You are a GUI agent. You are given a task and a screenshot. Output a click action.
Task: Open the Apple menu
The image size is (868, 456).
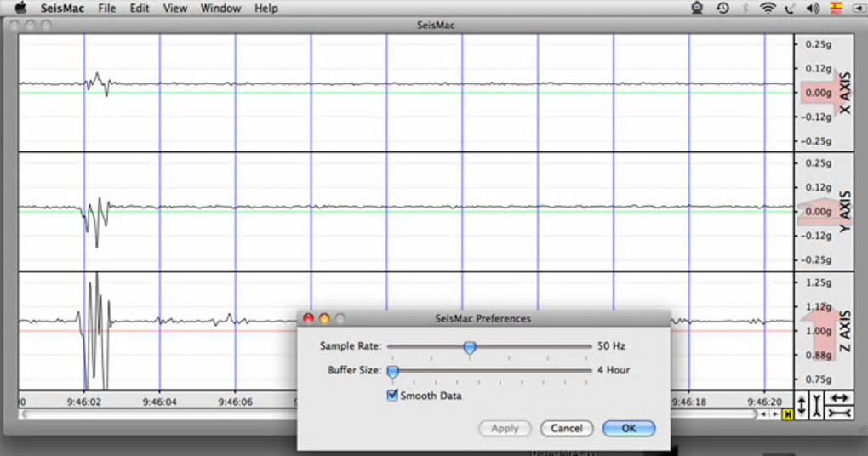20,8
